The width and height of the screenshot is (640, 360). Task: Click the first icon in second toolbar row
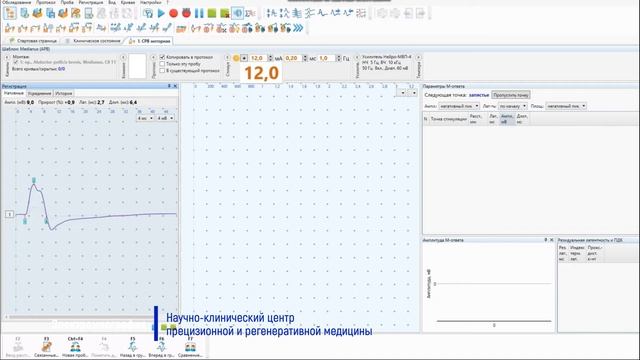coord(10,28)
